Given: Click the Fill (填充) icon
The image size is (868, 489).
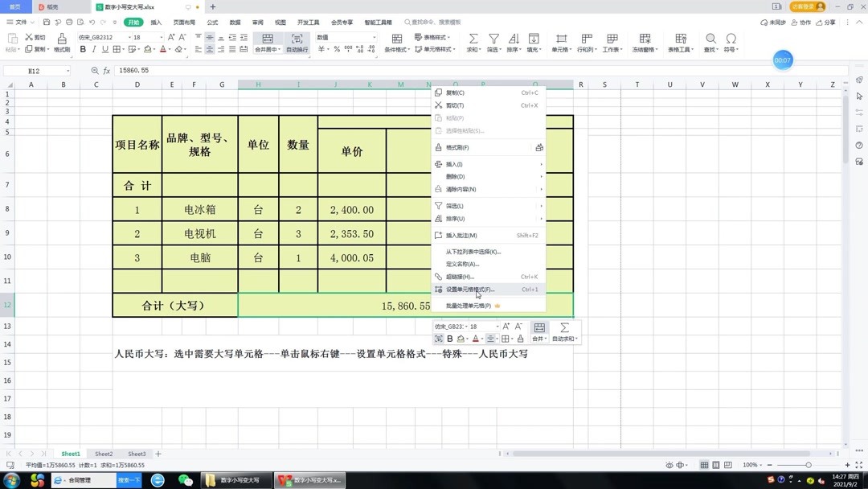Looking at the screenshot, I should click(534, 39).
